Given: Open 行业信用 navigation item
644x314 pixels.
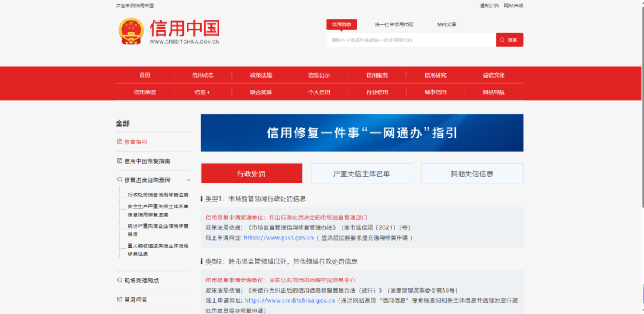Looking at the screenshot, I should pyautogui.click(x=377, y=92).
